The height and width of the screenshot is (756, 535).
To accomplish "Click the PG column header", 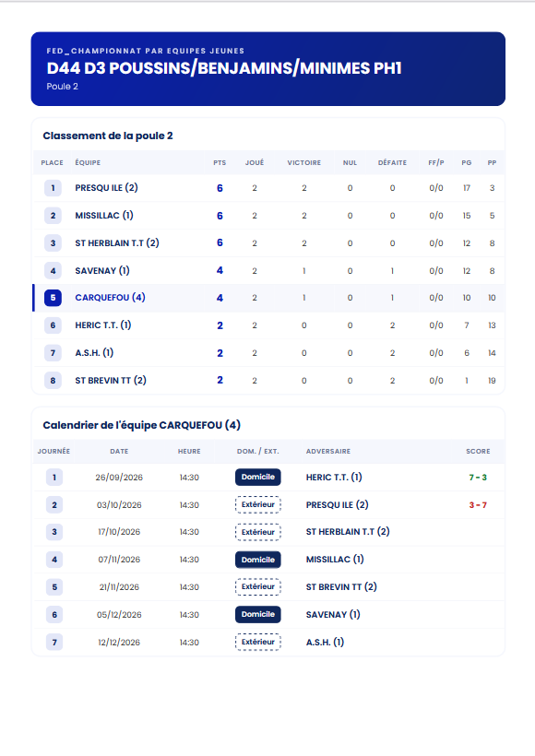I will click(467, 163).
